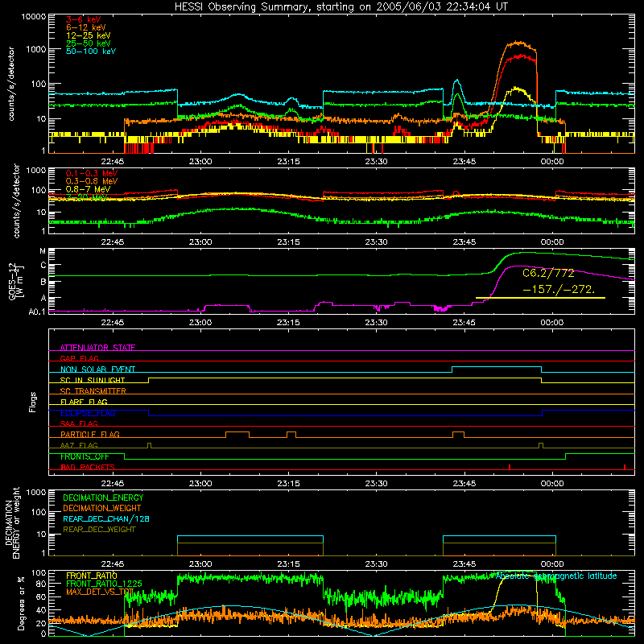The image size is (644, 644).
Task: Click the cyan 50-100 keV legend entry
Action: pos(91,52)
